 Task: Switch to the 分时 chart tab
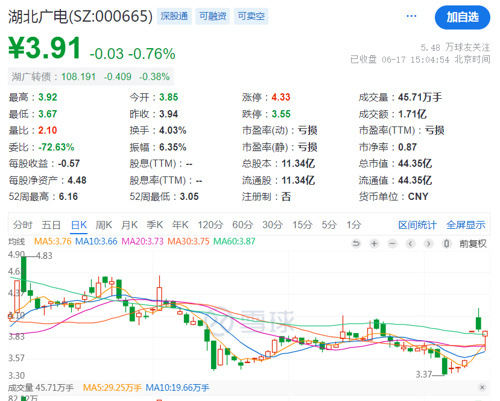(x=23, y=225)
